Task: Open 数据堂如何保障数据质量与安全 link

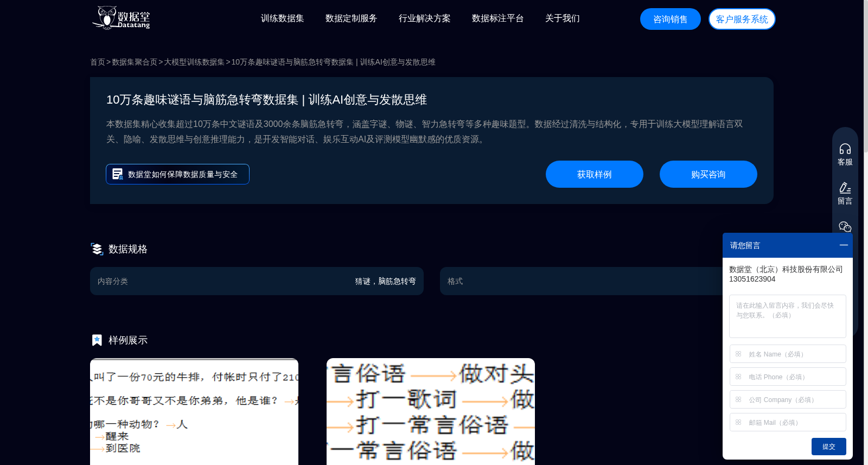Action: pyautogui.click(x=177, y=174)
